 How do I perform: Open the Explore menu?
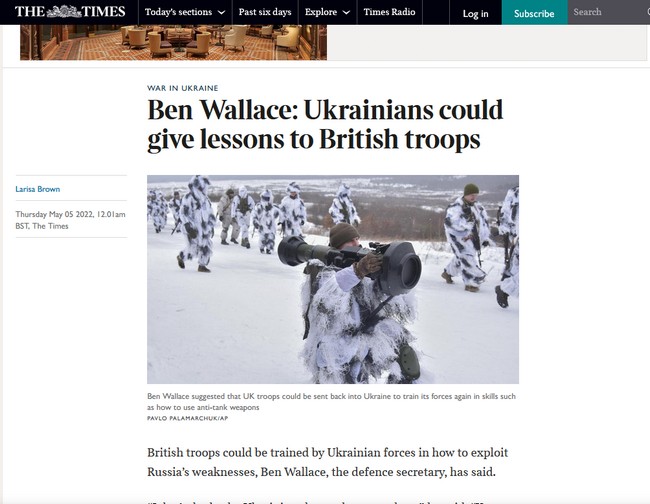(x=327, y=12)
